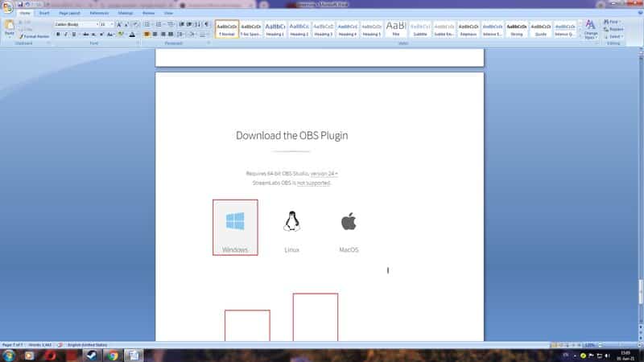Viewport: 644px width, 362px height.
Task: Click Clear Formatting icon
Action: point(136,24)
